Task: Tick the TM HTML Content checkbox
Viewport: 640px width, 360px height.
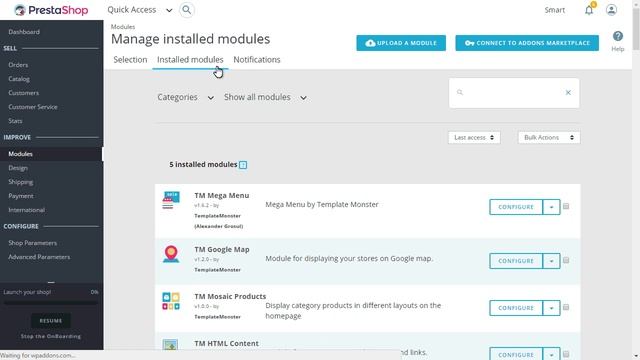Action: [566, 354]
